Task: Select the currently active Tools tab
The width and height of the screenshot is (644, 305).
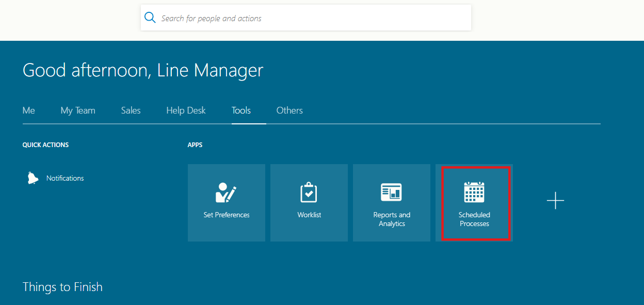Action: click(x=241, y=110)
